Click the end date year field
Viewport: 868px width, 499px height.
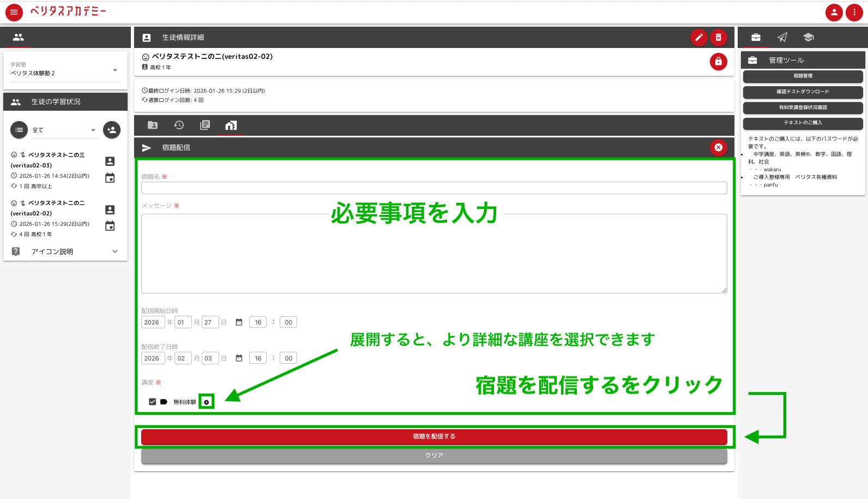(x=153, y=358)
